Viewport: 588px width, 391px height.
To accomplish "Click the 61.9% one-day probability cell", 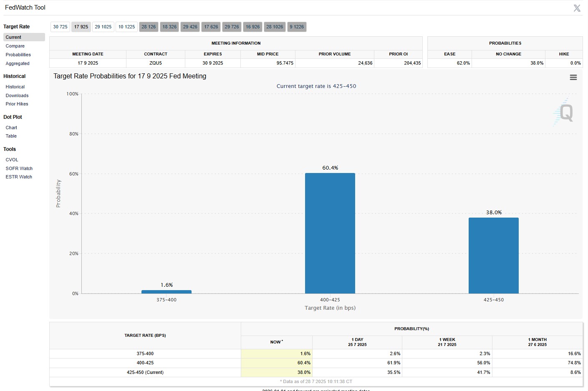I will (x=357, y=363).
